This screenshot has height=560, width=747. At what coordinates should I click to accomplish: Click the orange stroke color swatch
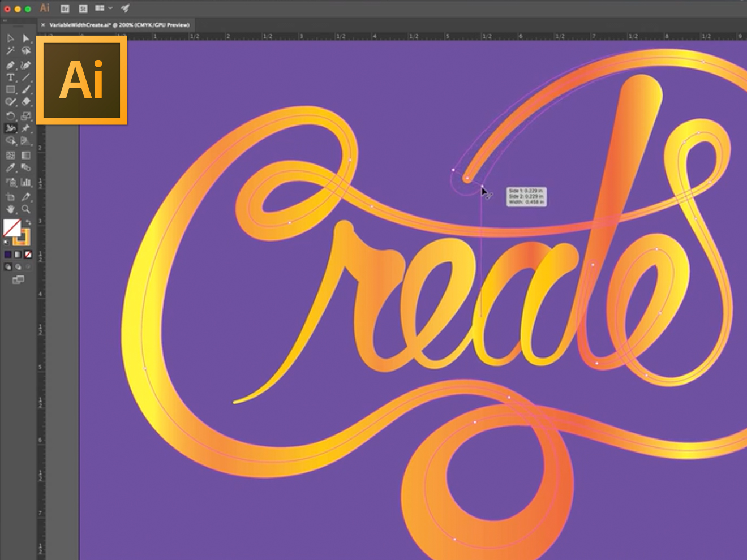click(23, 238)
